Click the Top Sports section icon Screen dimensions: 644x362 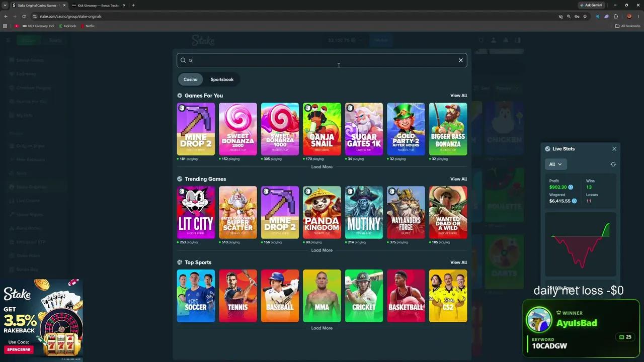(x=180, y=262)
